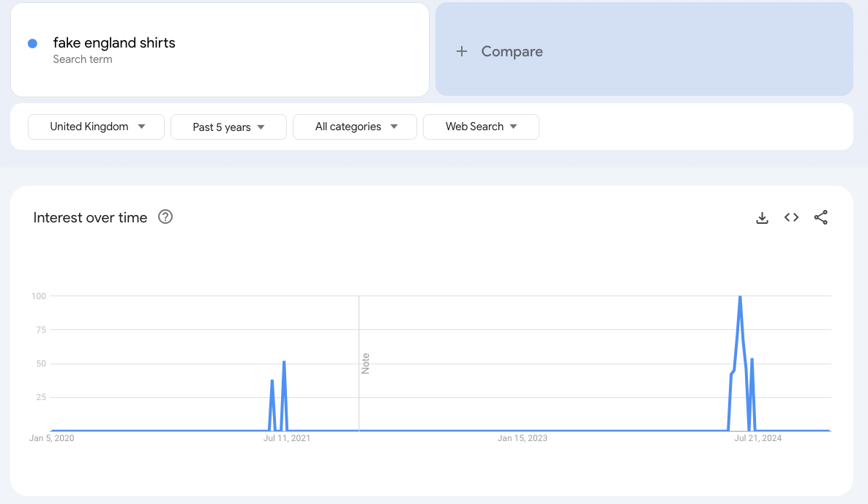
Task: Click the Interest over time heading
Action: [x=90, y=217]
